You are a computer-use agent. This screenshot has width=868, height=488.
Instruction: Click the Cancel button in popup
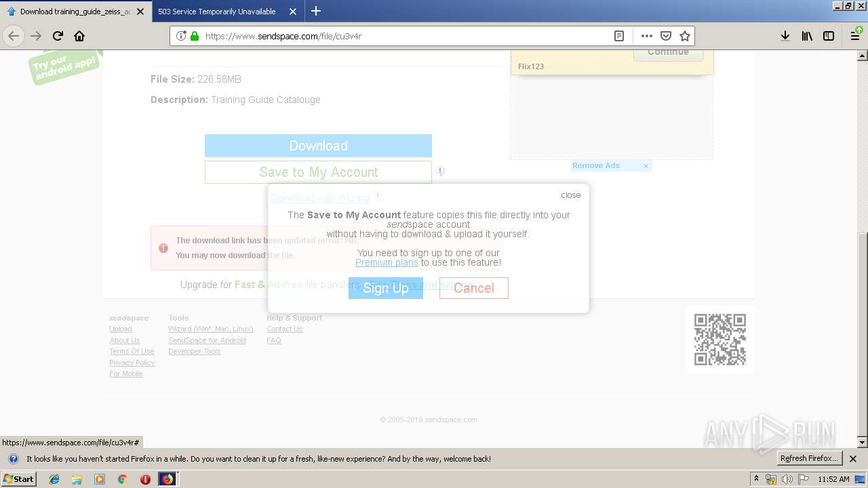(473, 288)
